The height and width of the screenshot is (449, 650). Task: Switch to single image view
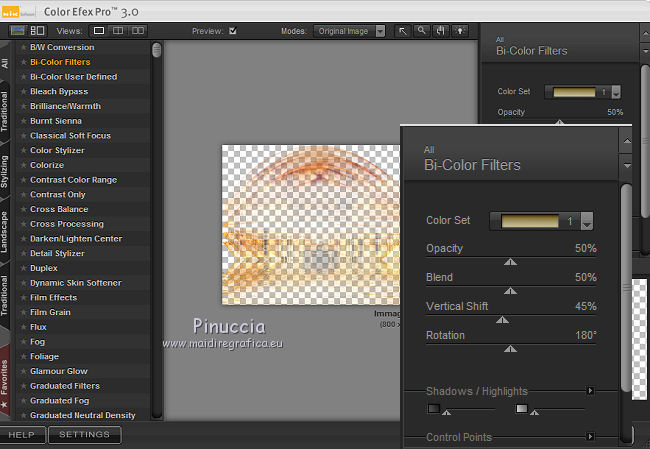(99, 31)
